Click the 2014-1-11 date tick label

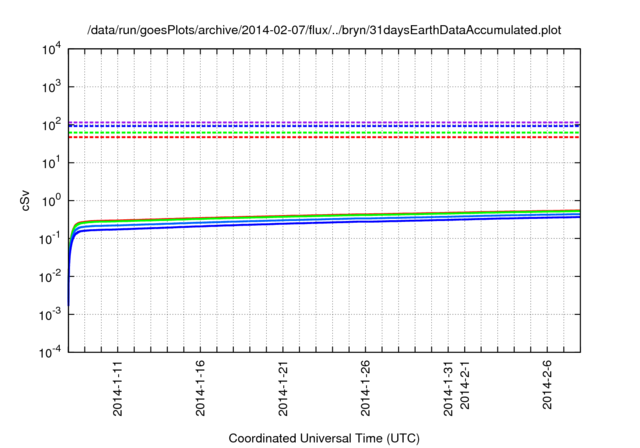[118, 388]
